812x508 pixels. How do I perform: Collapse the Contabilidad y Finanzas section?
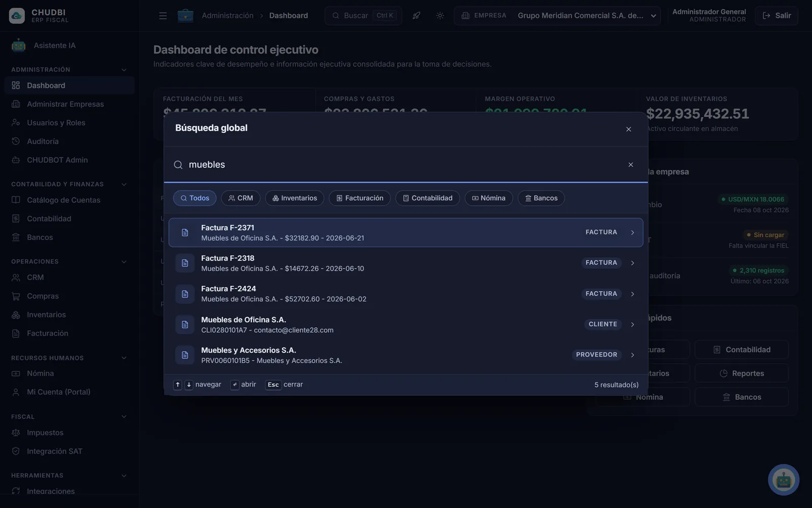124,184
